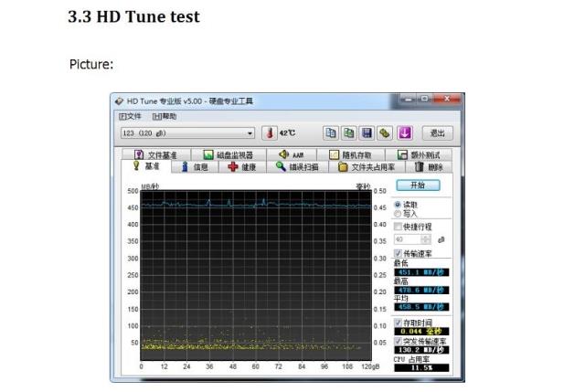Click the short stroke size spinner arrows
Viewport: 585px width, 392px height.
point(426,239)
